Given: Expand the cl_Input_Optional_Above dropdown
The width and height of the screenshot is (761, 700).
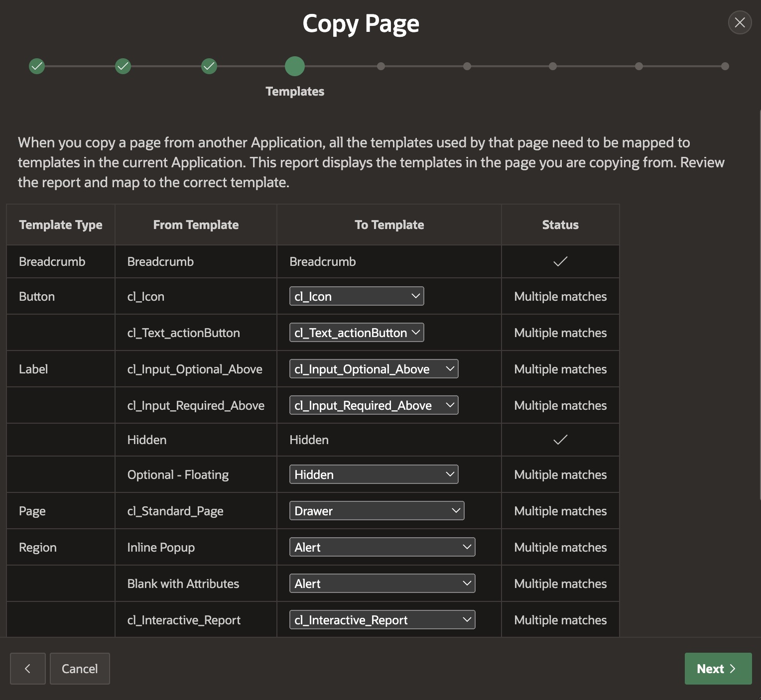Looking at the screenshot, I should pos(374,369).
